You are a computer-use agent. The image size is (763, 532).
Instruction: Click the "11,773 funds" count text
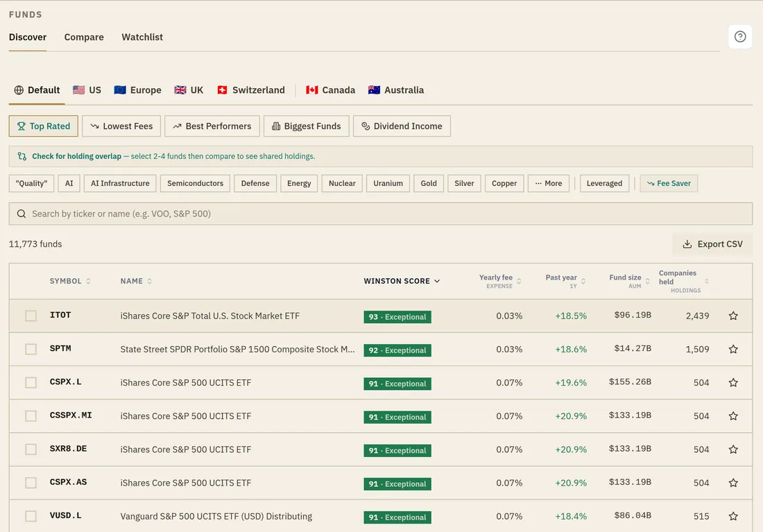[35, 244]
